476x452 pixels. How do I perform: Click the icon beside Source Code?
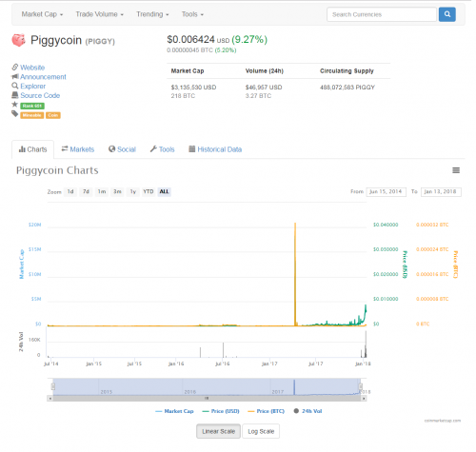(15, 95)
